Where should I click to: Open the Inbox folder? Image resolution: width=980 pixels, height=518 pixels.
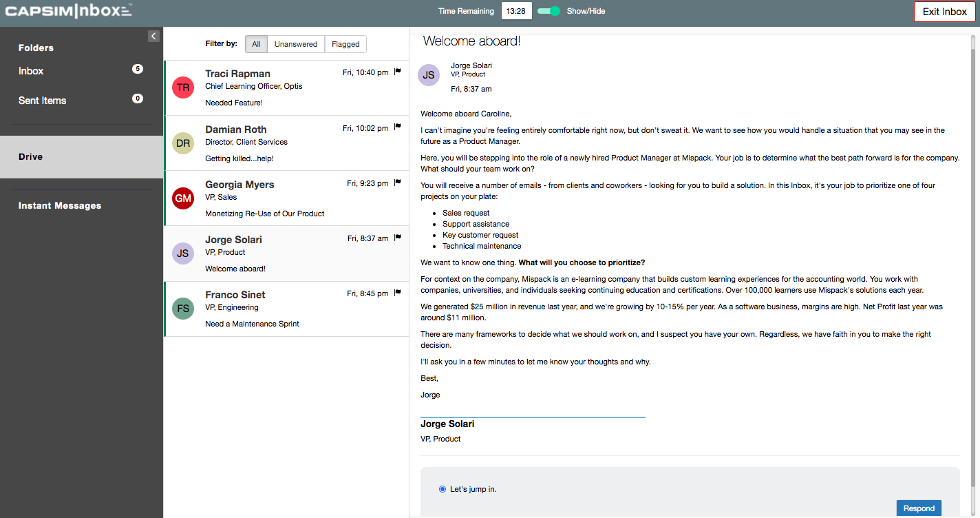32,71
